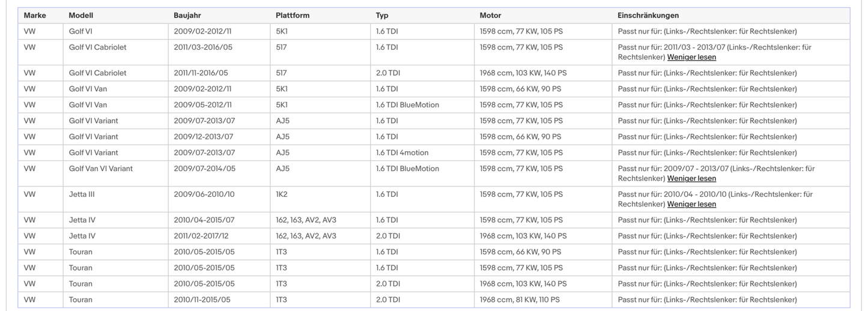This screenshot has height=311, width=868.
Task: Collapse the Jetta III restrictions text
Action: pyautogui.click(x=691, y=204)
